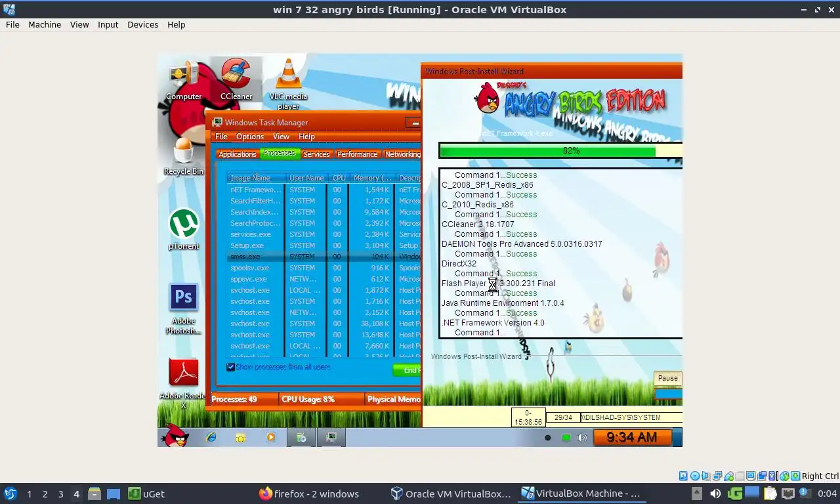Click End Process button in Task Manager
This screenshot has width=840, height=504.
[x=407, y=370]
